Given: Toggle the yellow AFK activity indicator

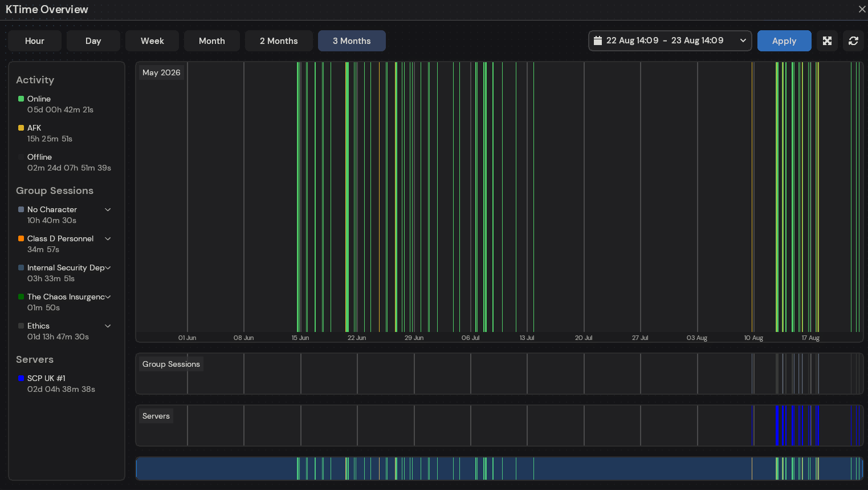Looking at the screenshot, I should (x=21, y=128).
